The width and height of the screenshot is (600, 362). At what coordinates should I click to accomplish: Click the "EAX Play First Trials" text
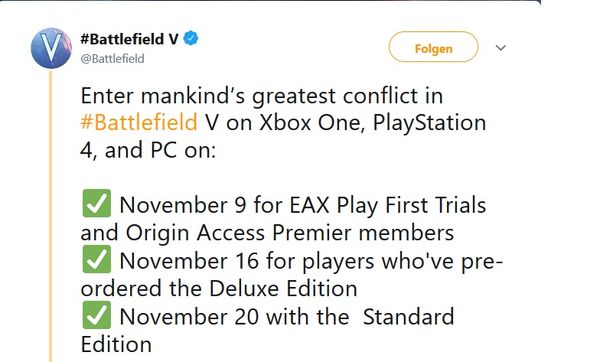click(x=388, y=205)
